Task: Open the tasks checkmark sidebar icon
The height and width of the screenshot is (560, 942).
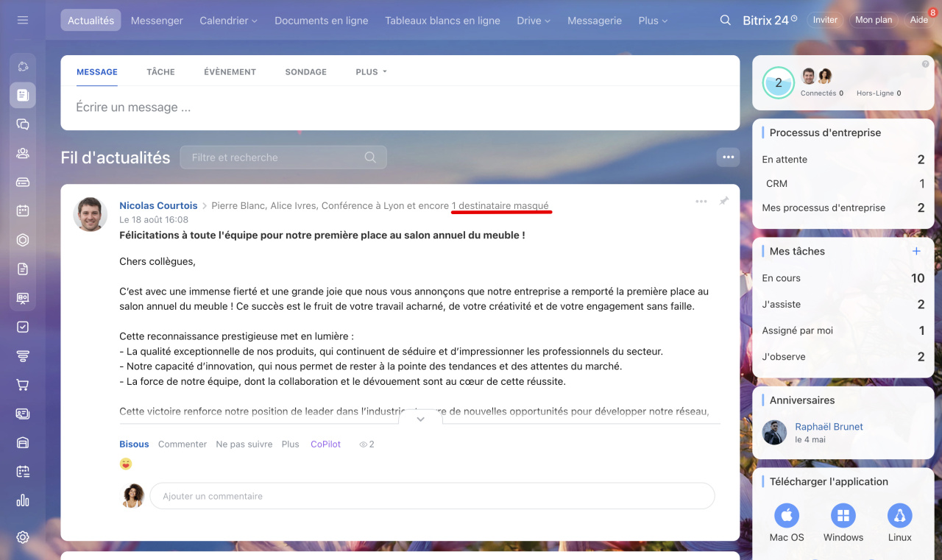Action: coord(23,327)
